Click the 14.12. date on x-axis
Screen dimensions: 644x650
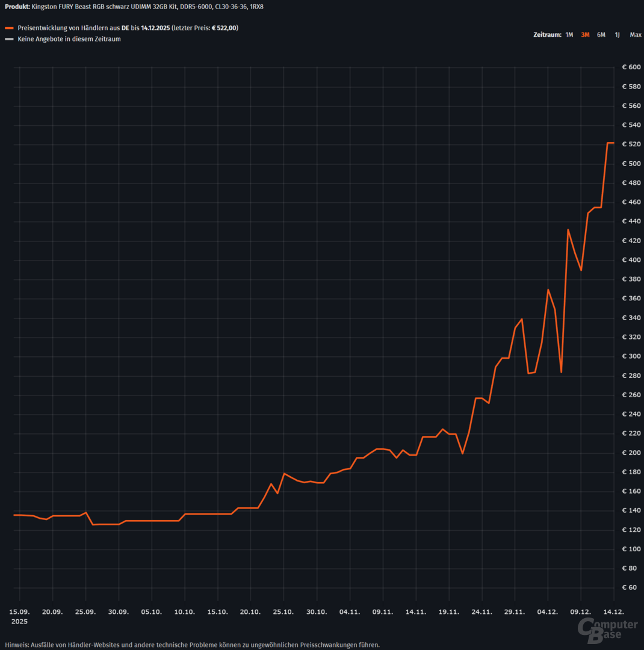coord(613,611)
